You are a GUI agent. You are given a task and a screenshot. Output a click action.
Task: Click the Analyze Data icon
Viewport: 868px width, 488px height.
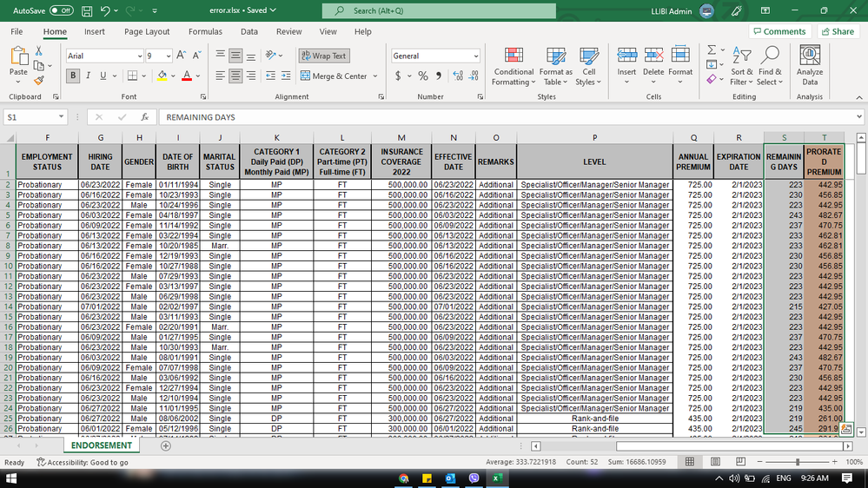pos(810,65)
